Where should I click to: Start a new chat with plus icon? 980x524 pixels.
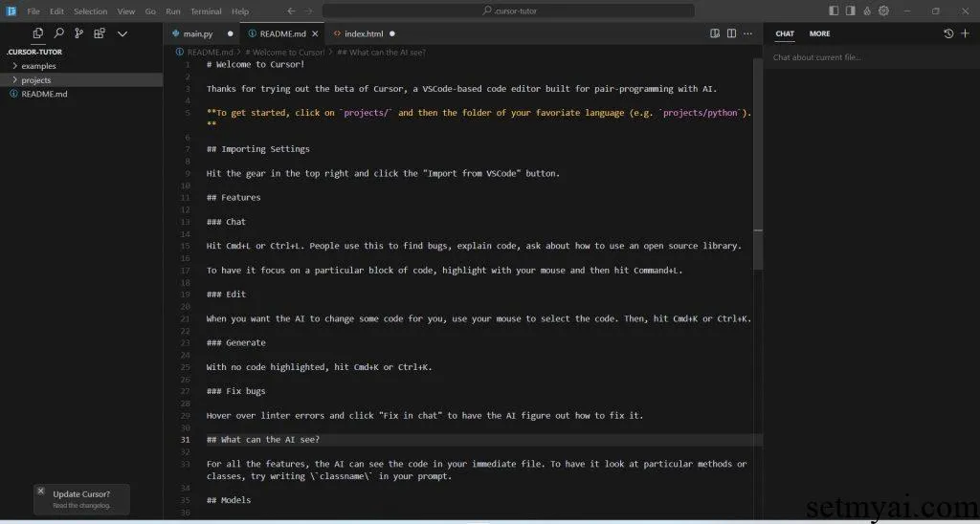tap(965, 33)
